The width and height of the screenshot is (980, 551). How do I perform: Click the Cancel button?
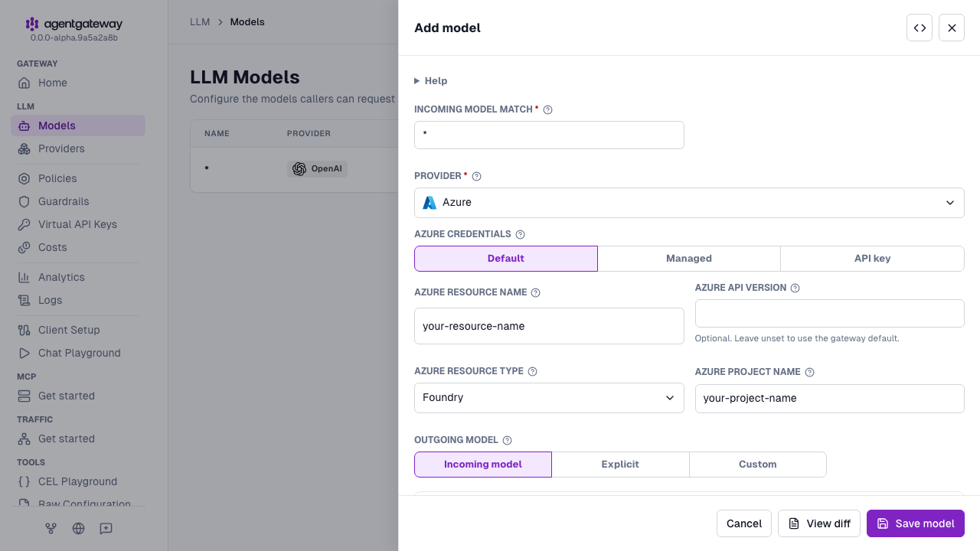[x=744, y=523]
